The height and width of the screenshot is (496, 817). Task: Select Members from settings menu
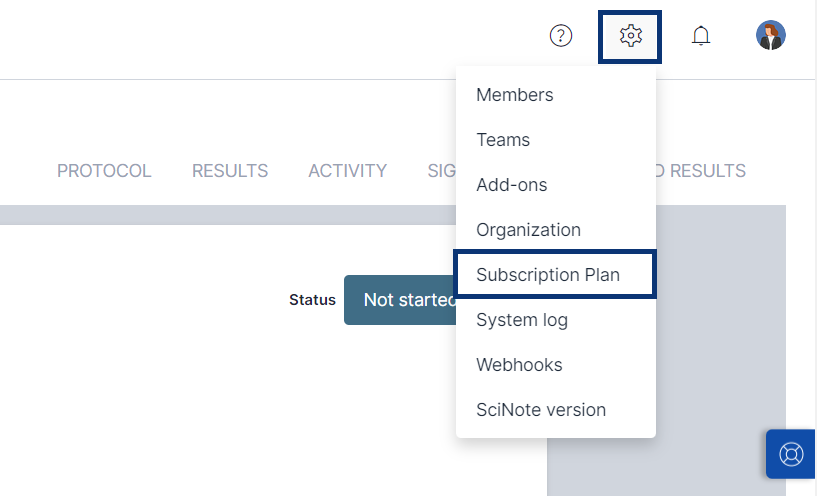pos(514,95)
